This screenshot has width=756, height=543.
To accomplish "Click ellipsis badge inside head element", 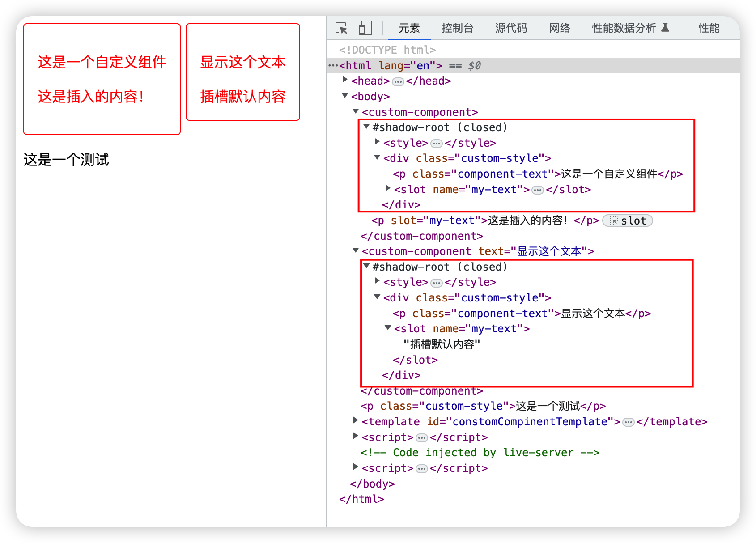I will [x=398, y=82].
